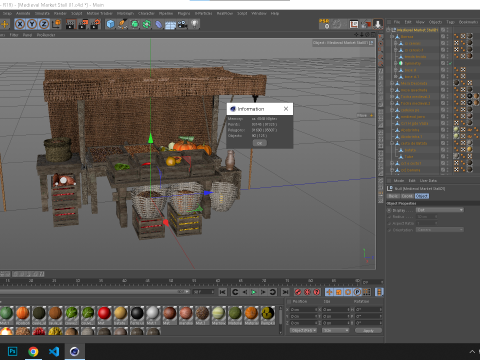This screenshot has width=480, height=360.
Task: Click the Apply button in coordinates
Action: 368,331
